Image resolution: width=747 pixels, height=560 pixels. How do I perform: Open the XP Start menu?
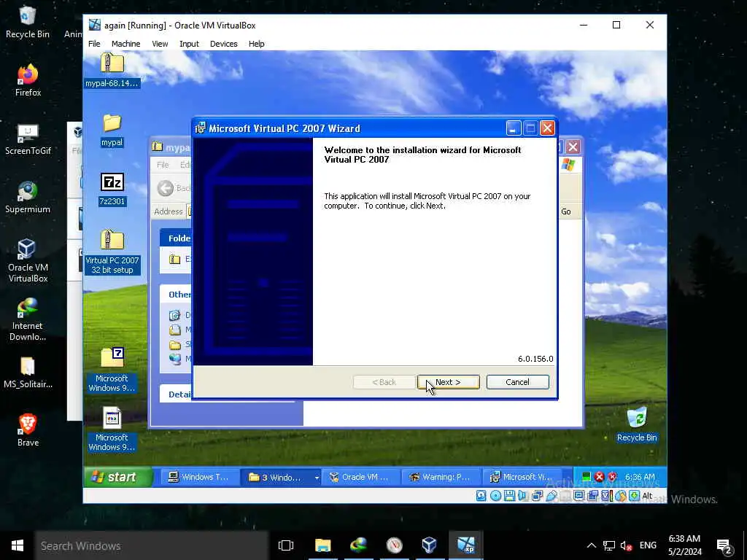[118, 477]
